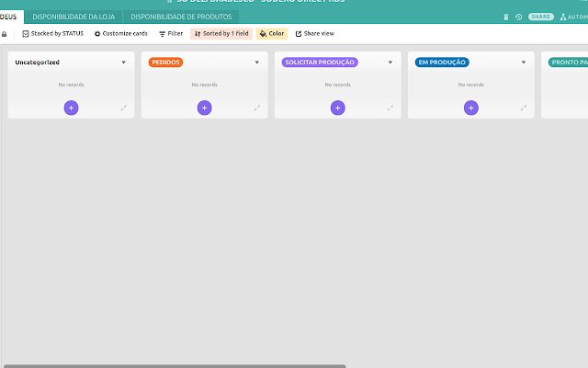Image resolution: width=588 pixels, height=368 pixels.
Task: Open the Filter options
Action: tap(171, 34)
